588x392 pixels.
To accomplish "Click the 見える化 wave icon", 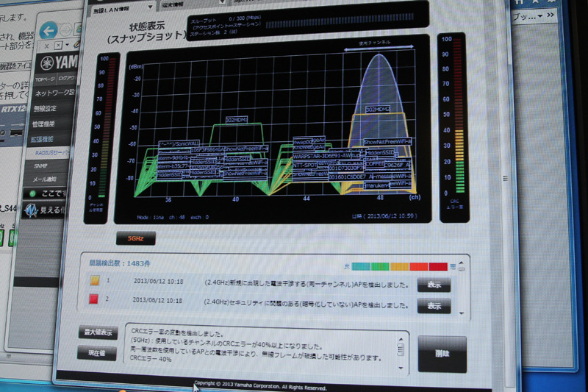I will (x=31, y=210).
